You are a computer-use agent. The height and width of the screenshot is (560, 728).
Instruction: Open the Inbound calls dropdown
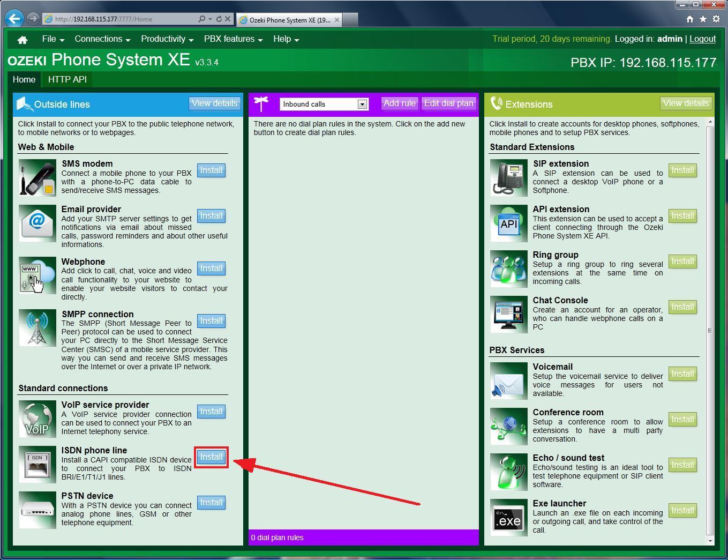(324, 104)
